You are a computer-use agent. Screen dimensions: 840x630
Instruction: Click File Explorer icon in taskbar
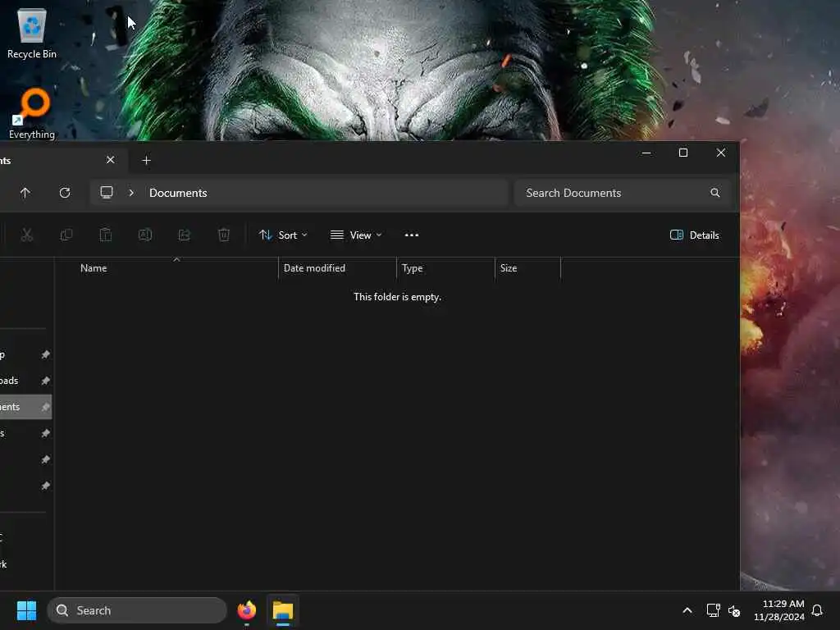(283, 610)
